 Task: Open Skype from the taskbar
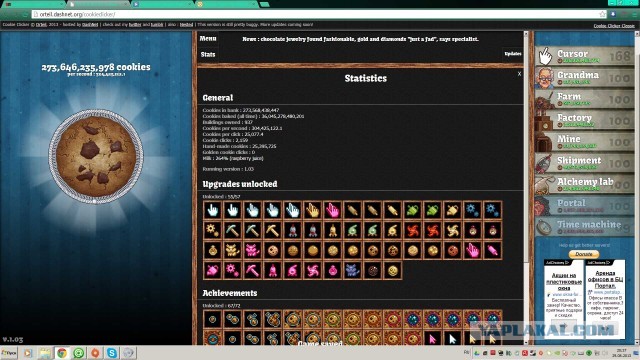(x=111, y=353)
